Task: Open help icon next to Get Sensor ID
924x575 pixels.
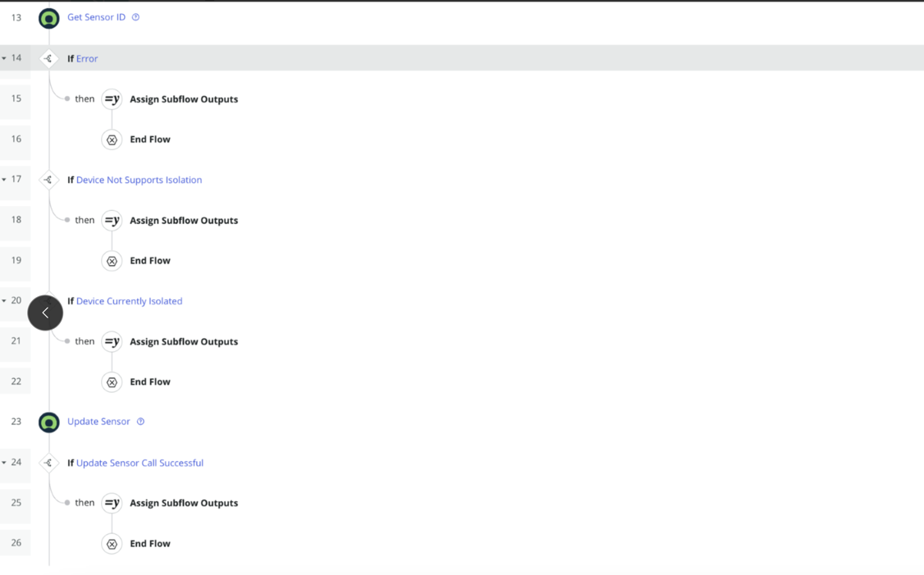Action: [135, 17]
